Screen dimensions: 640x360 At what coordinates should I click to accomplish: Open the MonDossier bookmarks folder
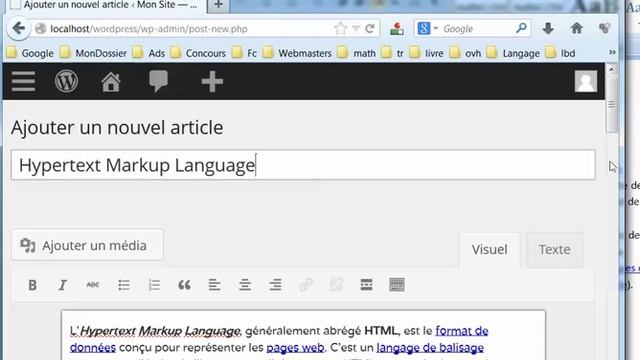[93, 53]
